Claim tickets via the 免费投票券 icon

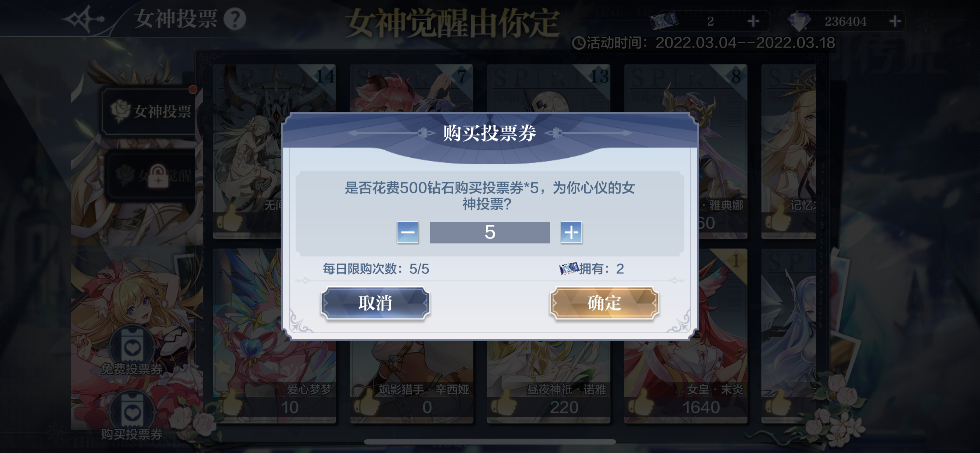coord(132,352)
